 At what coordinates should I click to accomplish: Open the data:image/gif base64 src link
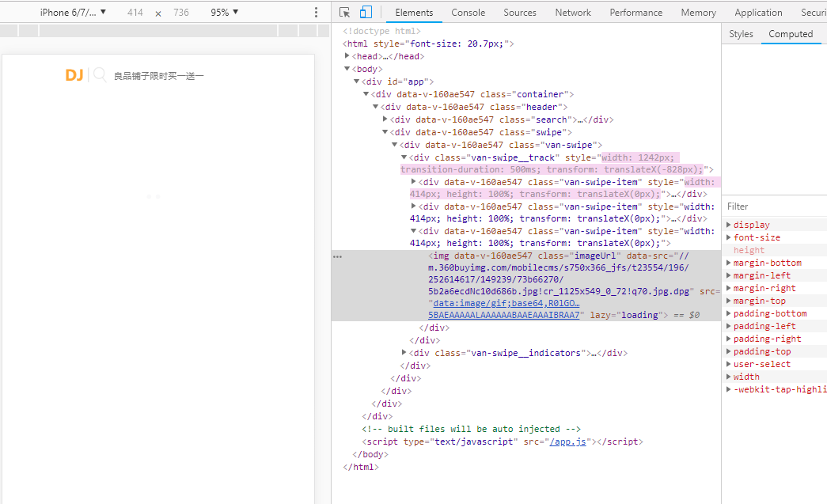pyautogui.click(x=506, y=309)
